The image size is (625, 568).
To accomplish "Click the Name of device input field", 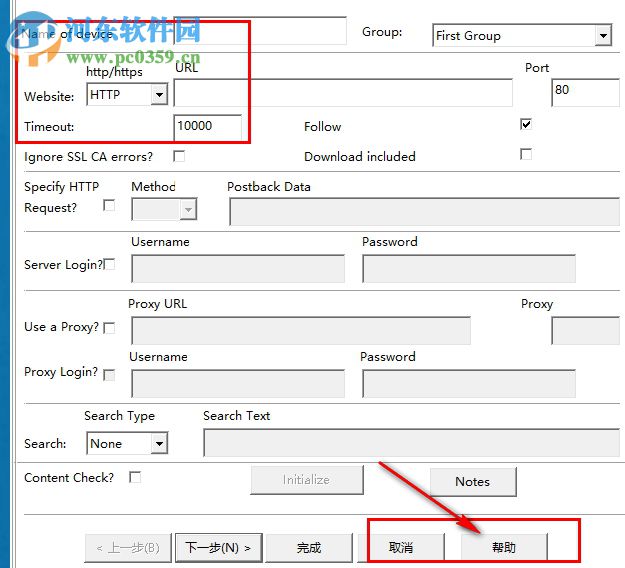I will (260, 31).
